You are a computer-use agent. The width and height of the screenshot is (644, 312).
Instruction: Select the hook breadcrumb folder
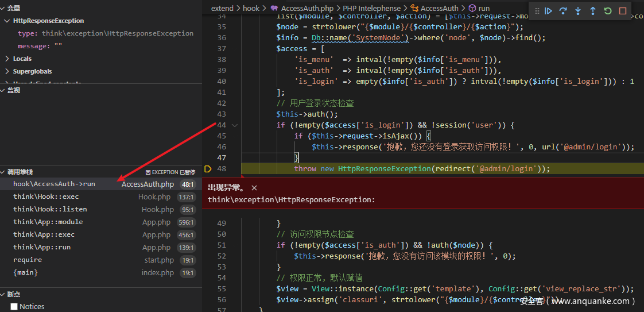point(251,9)
